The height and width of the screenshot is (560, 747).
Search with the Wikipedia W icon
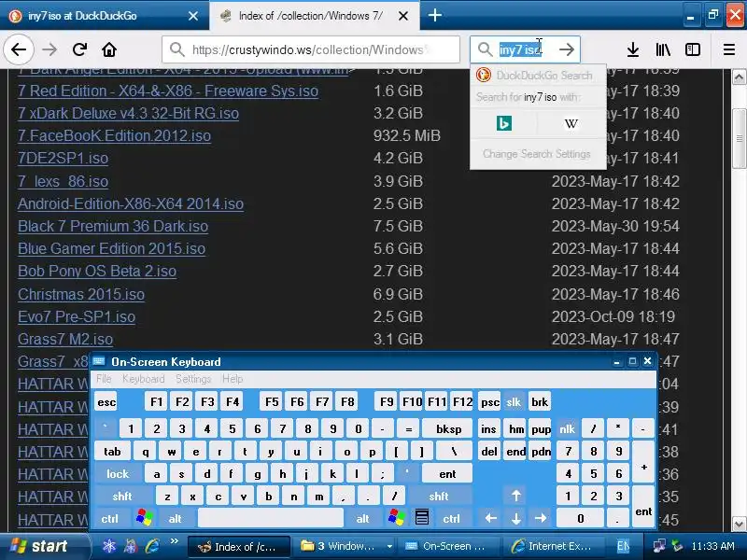(571, 124)
